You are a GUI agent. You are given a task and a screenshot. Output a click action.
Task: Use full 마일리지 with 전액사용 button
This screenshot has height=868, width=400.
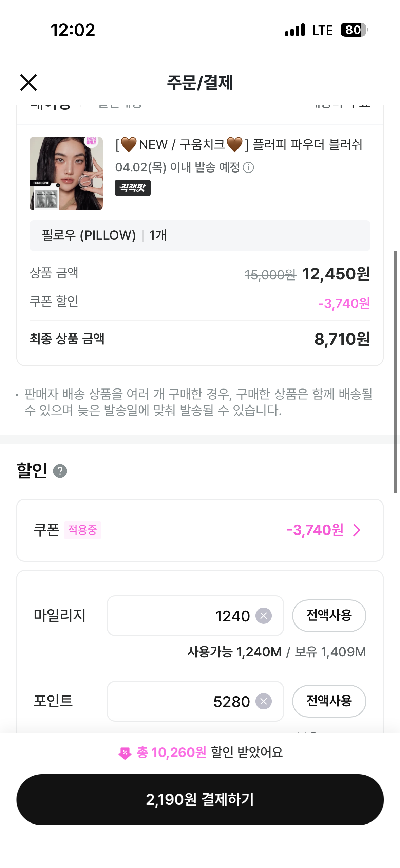click(x=329, y=615)
